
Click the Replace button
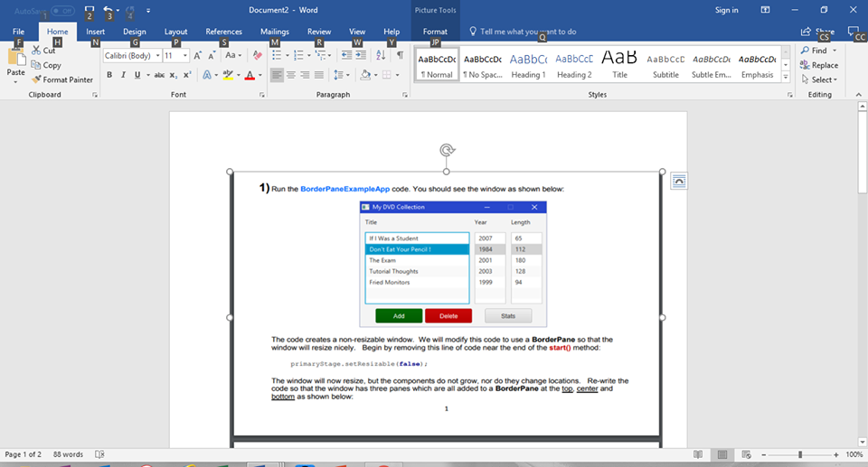coord(819,65)
